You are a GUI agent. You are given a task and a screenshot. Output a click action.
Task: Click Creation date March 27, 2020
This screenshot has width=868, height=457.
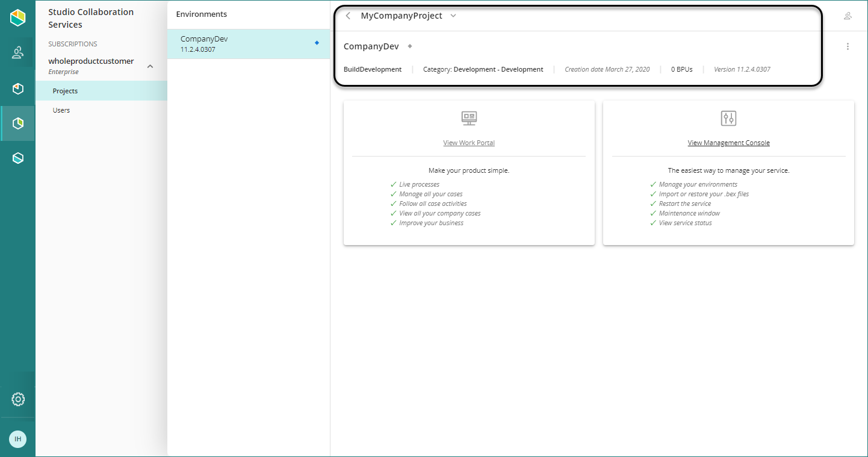pyautogui.click(x=607, y=69)
